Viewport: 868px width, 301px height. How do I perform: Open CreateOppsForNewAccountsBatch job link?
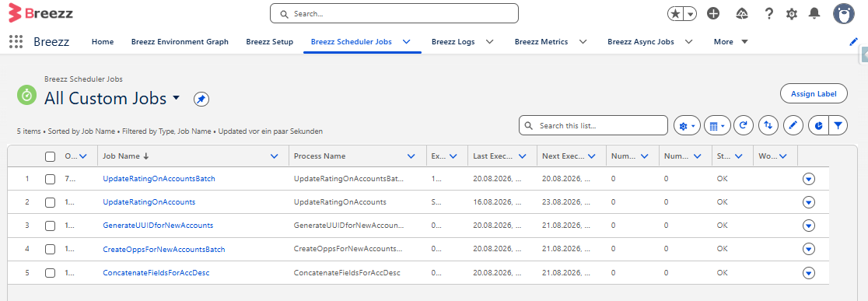[164, 249]
